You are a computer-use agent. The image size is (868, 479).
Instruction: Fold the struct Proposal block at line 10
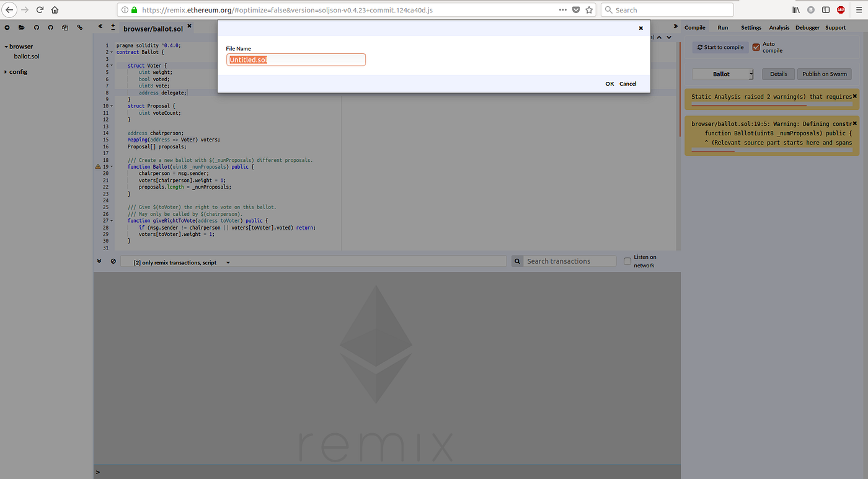point(112,106)
